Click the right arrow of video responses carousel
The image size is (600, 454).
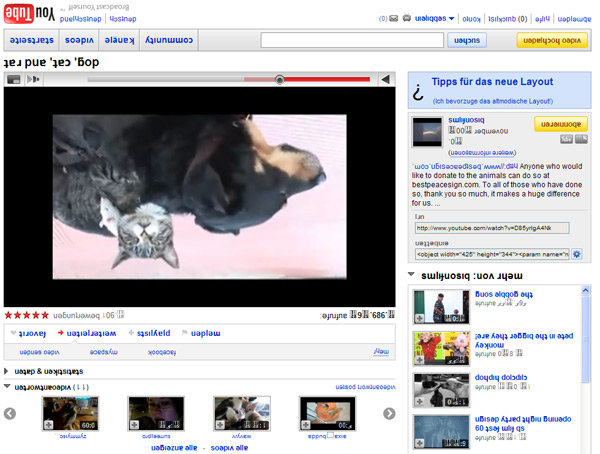389,414
